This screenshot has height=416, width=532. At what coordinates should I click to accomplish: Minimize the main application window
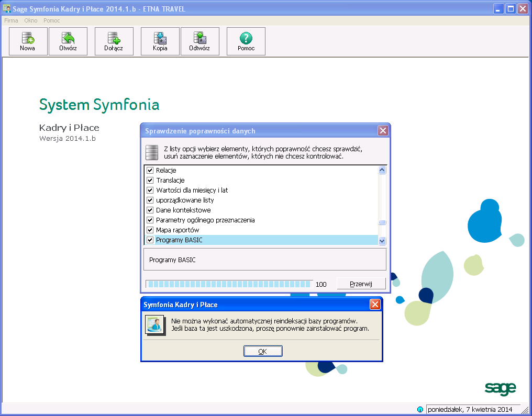(498, 8)
